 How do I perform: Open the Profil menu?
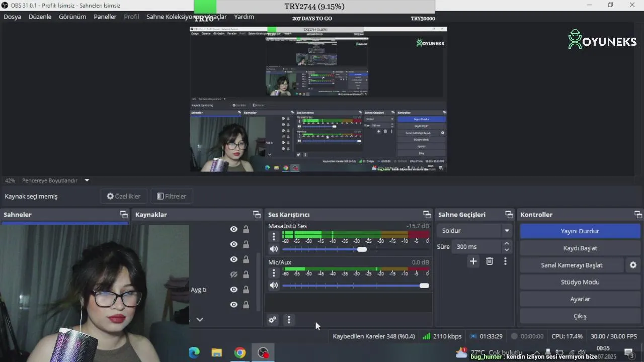131,17
